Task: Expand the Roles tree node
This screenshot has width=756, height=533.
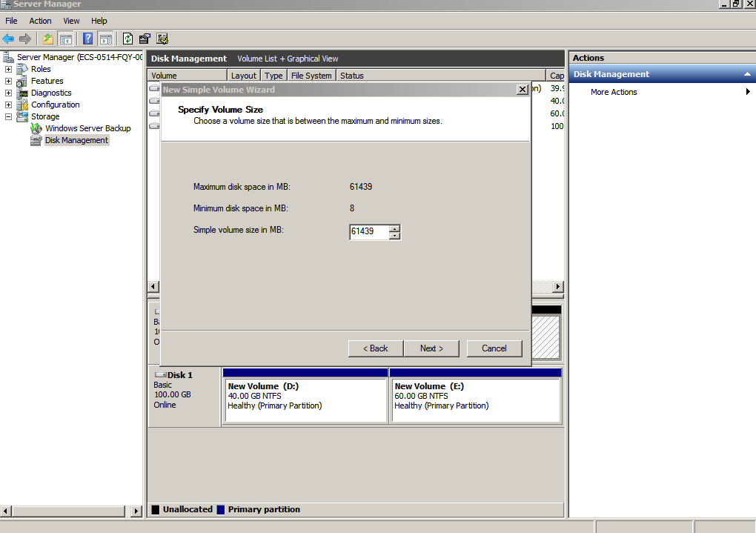Action: pyautogui.click(x=8, y=69)
